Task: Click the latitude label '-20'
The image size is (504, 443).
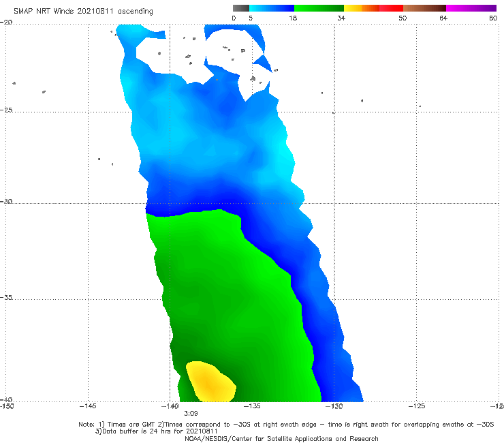Action: pyautogui.click(x=6, y=22)
